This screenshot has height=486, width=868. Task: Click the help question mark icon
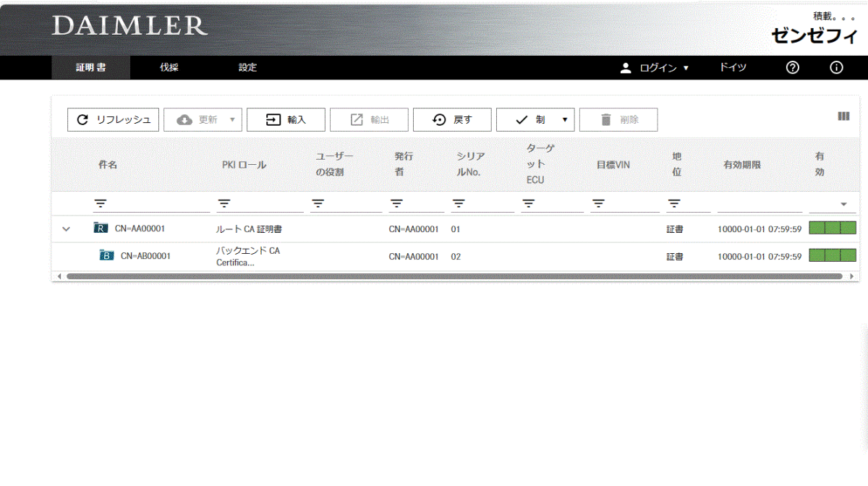click(x=793, y=68)
